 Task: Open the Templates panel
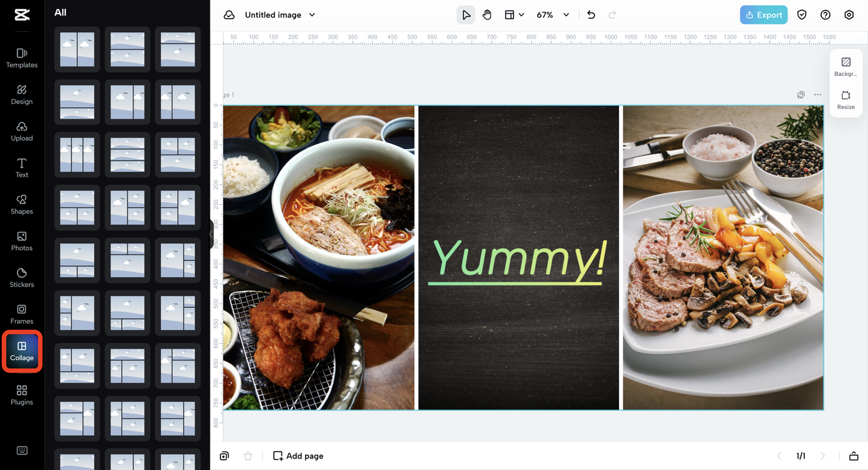click(x=22, y=58)
